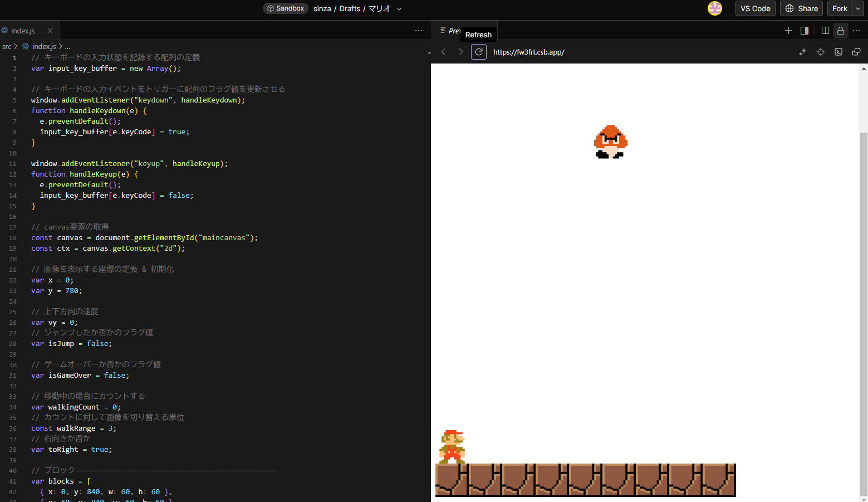This screenshot has width=868, height=502.
Task: Click 'getContext' call on line 19
Action: pyautogui.click(x=134, y=248)
